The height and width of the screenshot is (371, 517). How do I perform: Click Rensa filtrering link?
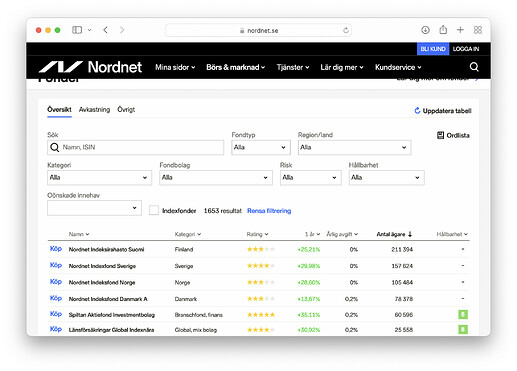(x=269, y=211)
